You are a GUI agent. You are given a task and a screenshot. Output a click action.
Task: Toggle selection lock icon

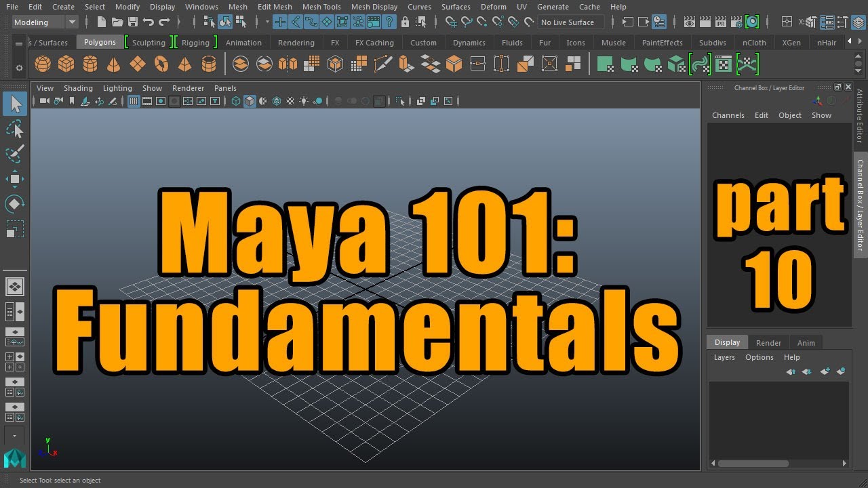click(x=406, y=22)
